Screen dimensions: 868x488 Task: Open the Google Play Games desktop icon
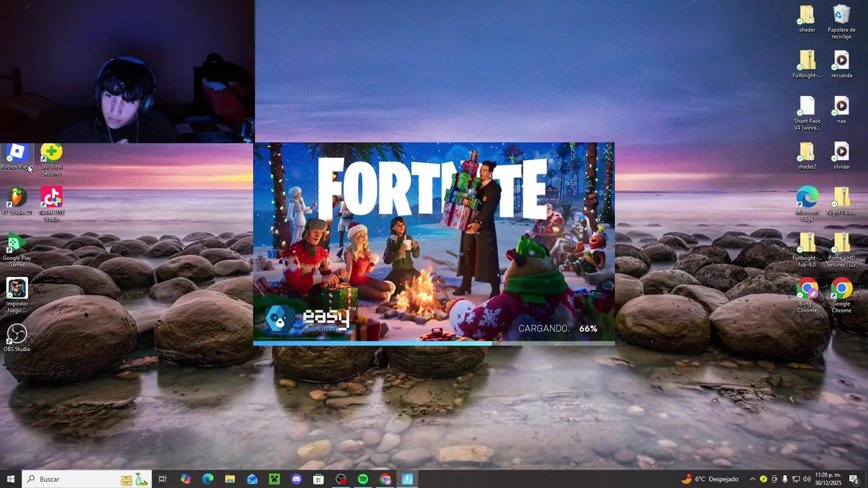(16, 250)
